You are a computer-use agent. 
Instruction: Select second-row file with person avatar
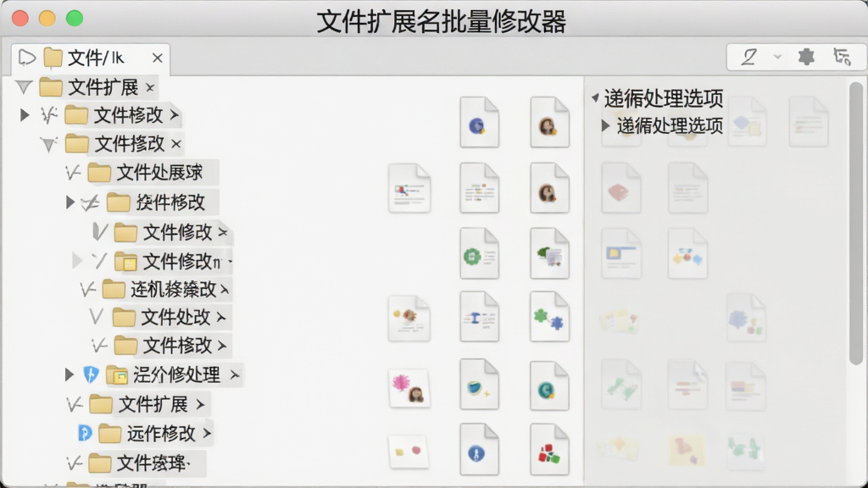549,188
